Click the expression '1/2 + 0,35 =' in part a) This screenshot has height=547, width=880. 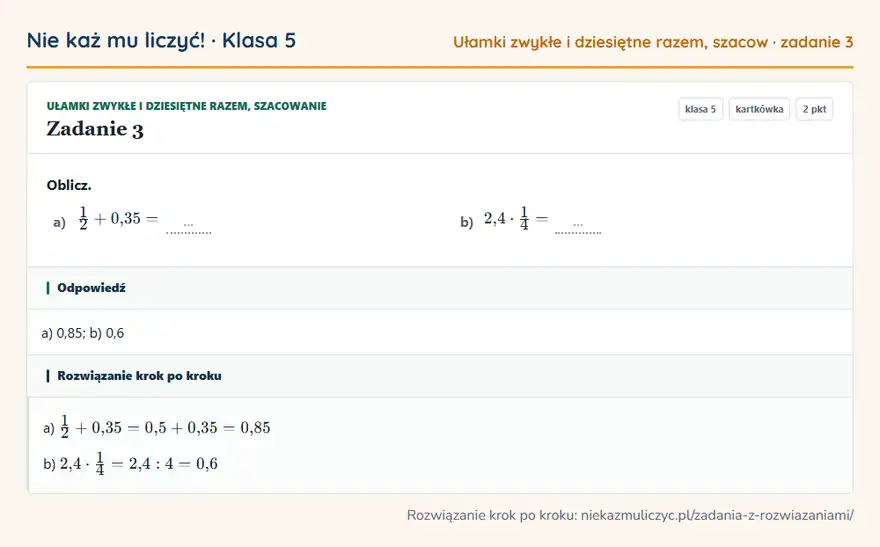[118, 218]
